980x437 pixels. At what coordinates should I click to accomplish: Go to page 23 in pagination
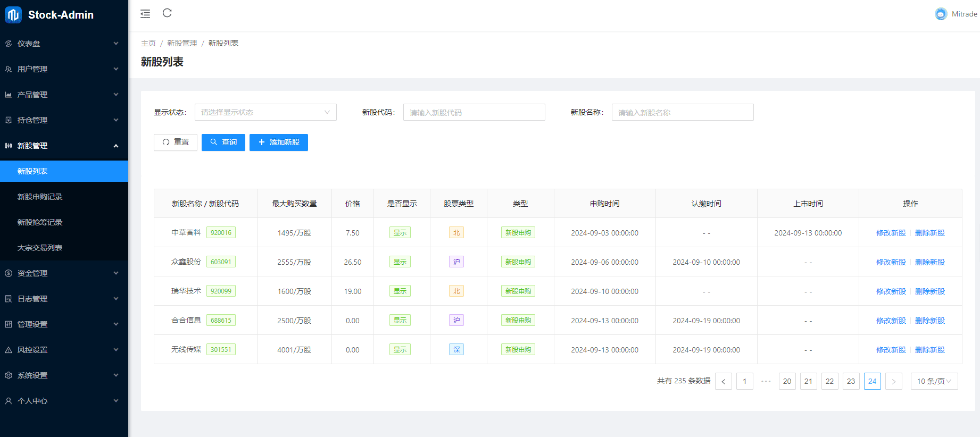[x=851, y=381]
